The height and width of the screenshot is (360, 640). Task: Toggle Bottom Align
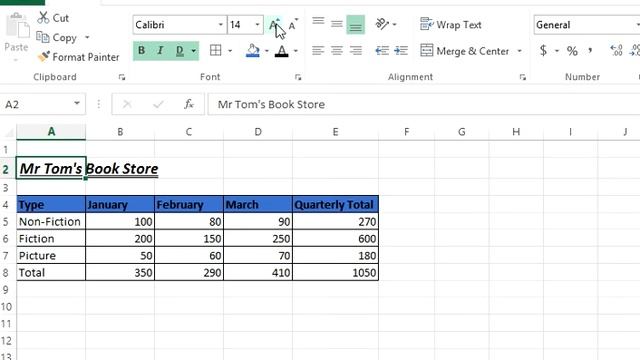tap(356, 24)
